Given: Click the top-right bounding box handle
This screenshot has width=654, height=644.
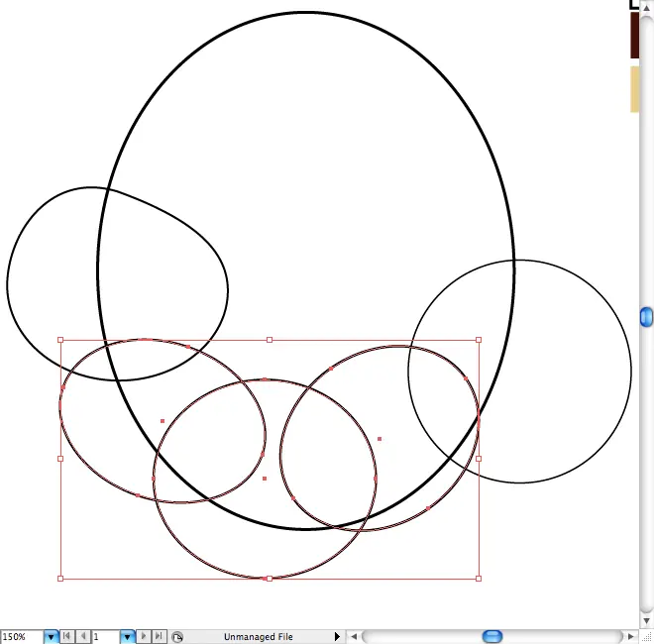Looking at the screenshot, I should [479, 340].
